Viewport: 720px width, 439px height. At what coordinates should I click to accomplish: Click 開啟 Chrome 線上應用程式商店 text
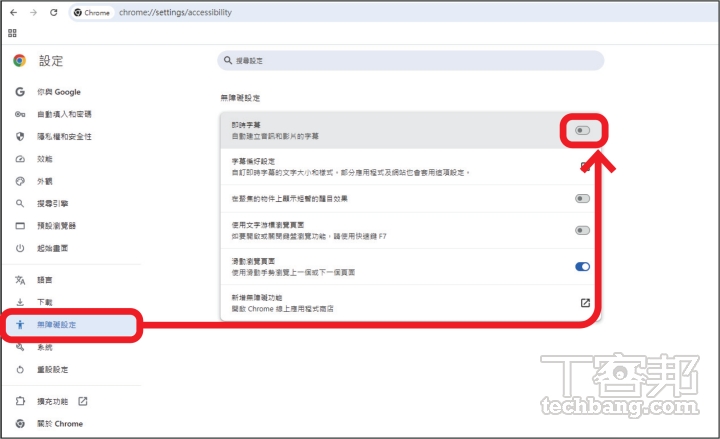282,309
